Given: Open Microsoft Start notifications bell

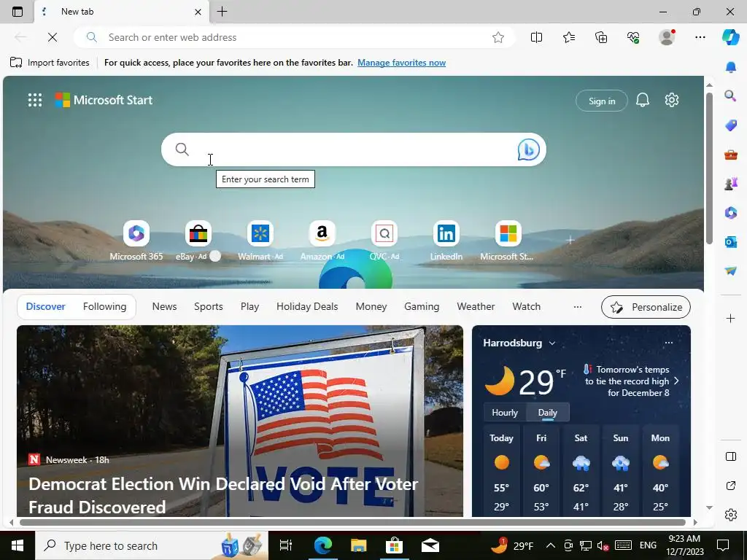Looking at the screenshot, I should point(643,100).
